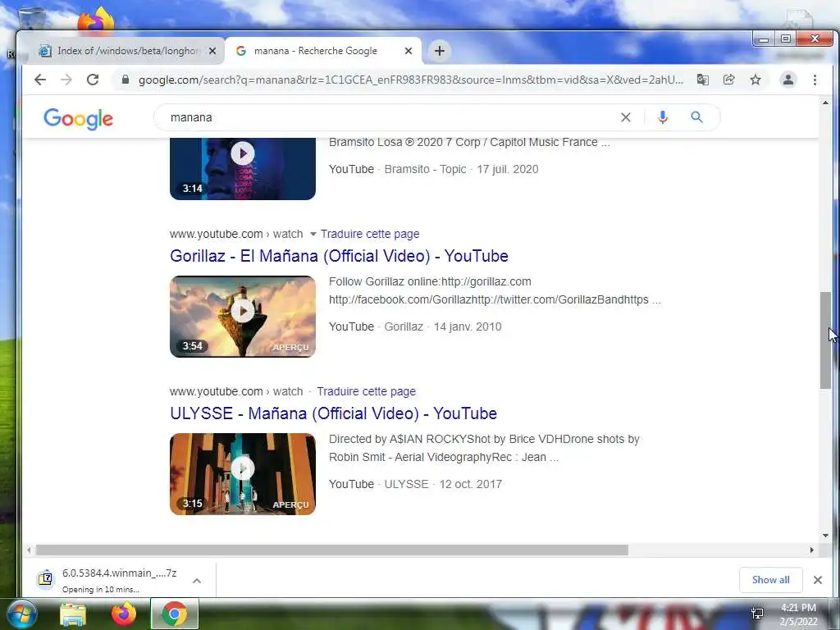Reload the current page
Viewport: 840px width, 630px height.
(x=93, y=80)
